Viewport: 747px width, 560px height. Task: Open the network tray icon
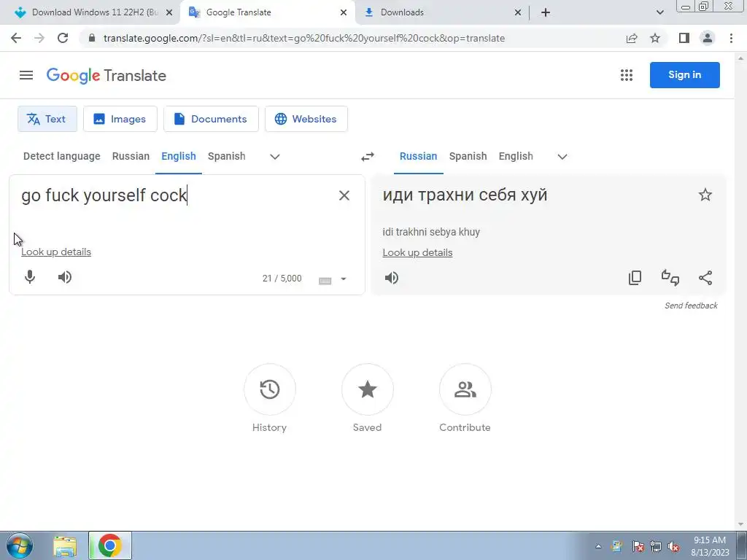(656, 546)
